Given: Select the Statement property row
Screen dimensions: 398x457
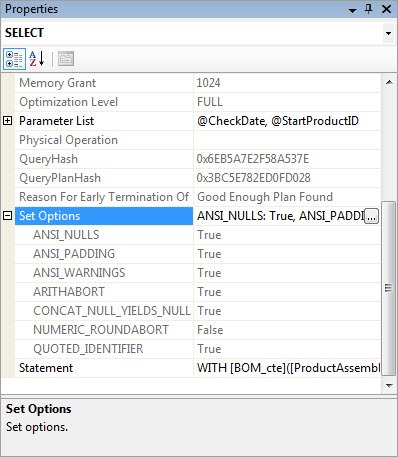Looking at the screenshot, I should [197, 368].
